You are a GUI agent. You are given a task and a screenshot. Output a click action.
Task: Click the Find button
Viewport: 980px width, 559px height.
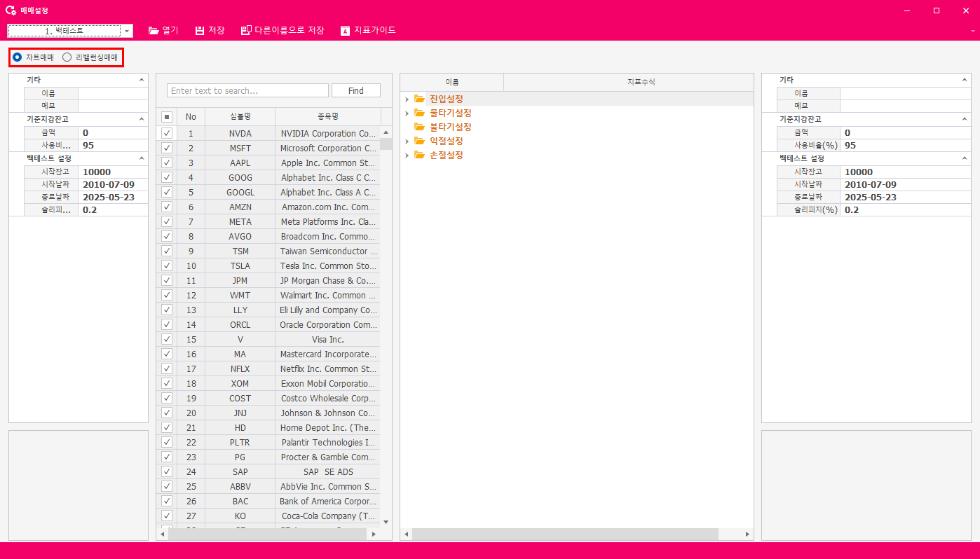click(x=356, y=90)
